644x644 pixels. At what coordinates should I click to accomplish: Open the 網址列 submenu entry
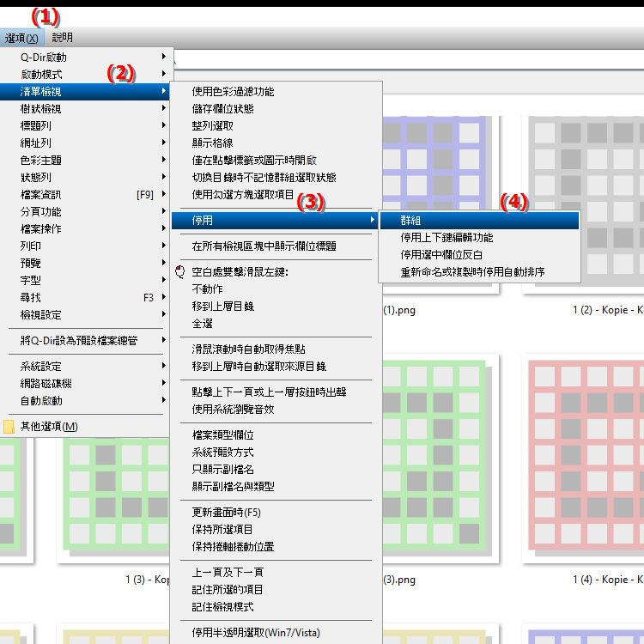pyautogui.click(x=86, y=143)
